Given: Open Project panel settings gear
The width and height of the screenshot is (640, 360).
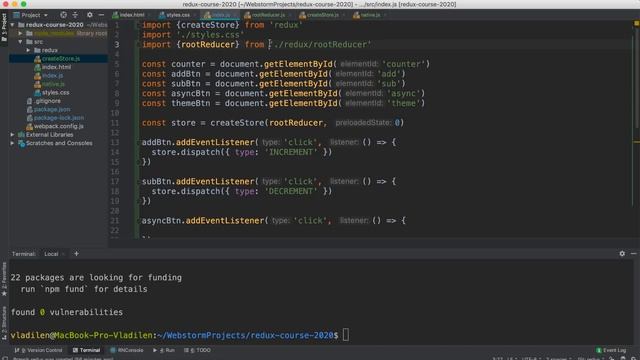Looking at the screenshot, I should pos(90,15).
